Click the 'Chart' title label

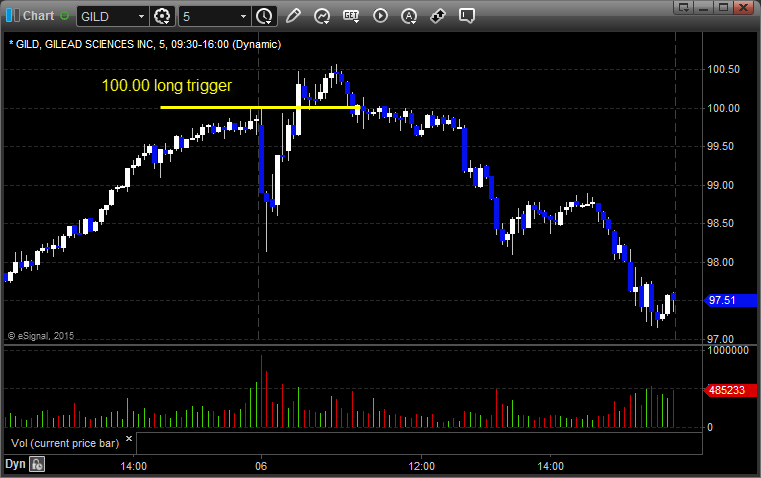39,16
